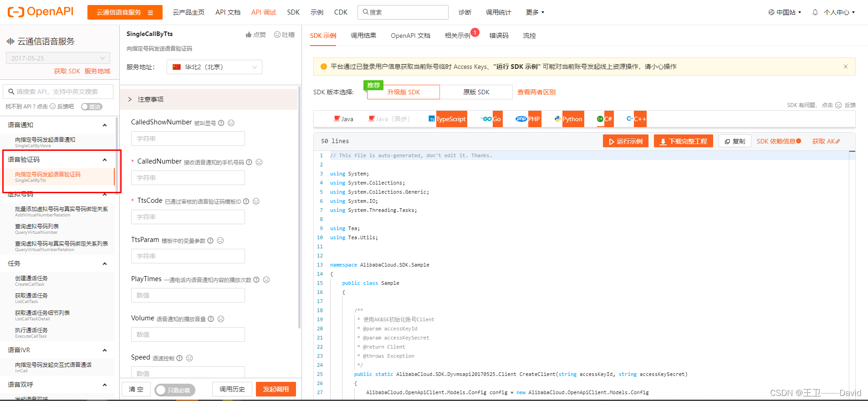Click the 调用历史 button
868x401 pixels.
[232, 389]
